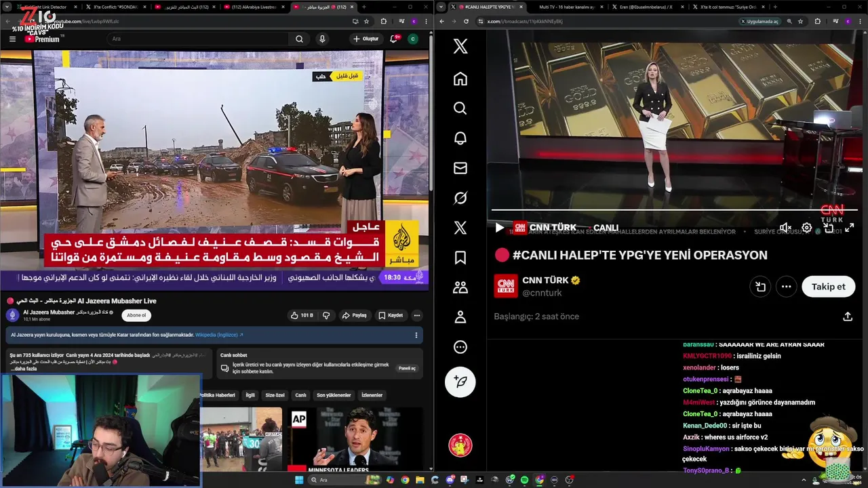Open Chrome three-dot menu in X window
This screenshot has height=488, width=868.
861,21
